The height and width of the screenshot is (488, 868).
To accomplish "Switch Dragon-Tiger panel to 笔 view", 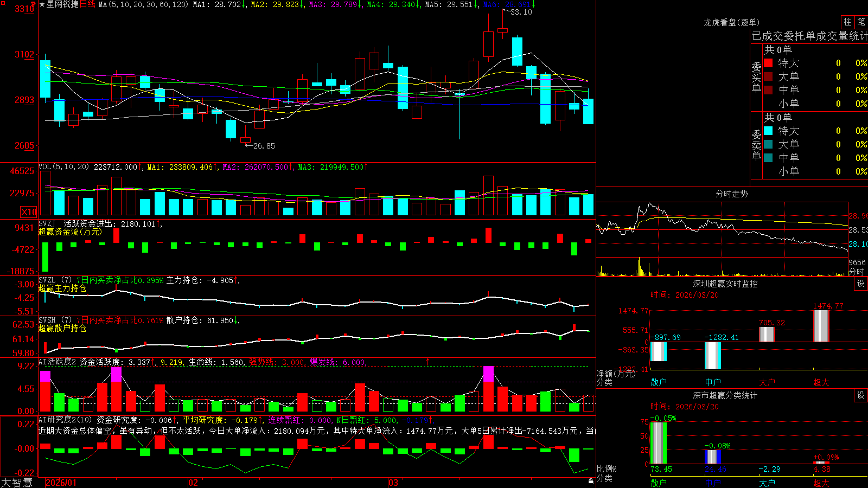I will pyautogui.click(x=861, y=22).
